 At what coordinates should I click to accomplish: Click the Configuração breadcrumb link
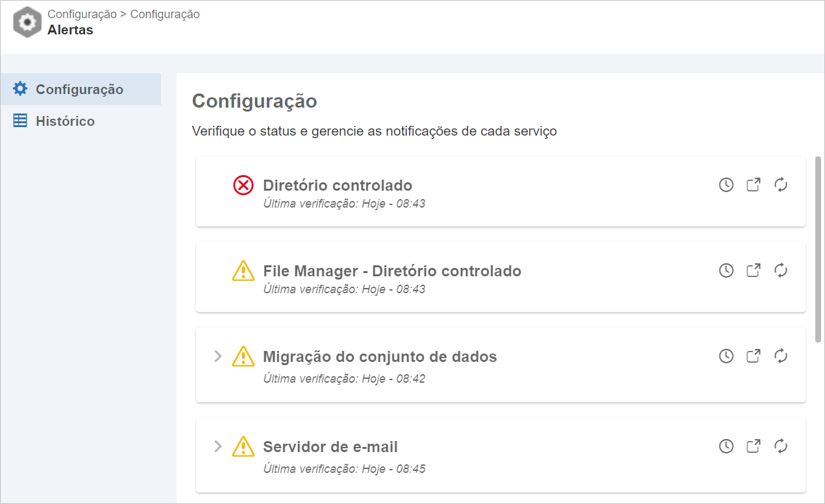pos(82,14)
